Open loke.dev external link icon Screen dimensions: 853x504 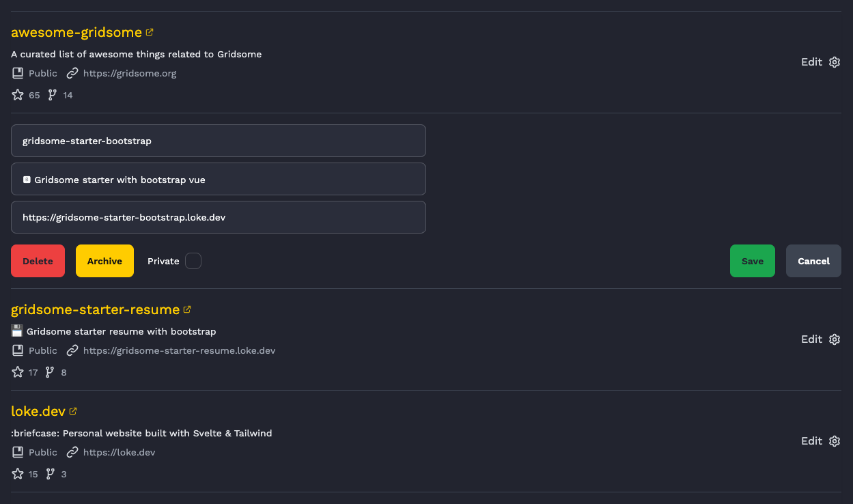73,411
